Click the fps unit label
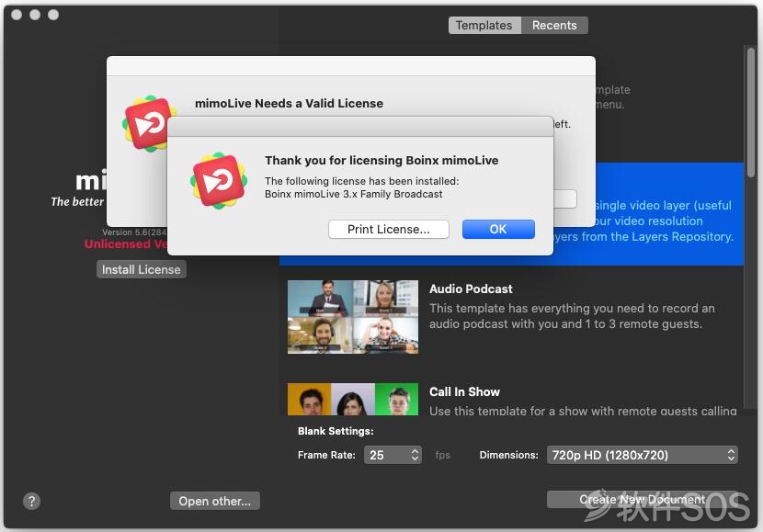The height and width of the screenshot is (532, 763). pyautogui.click(x=442, y=455)
